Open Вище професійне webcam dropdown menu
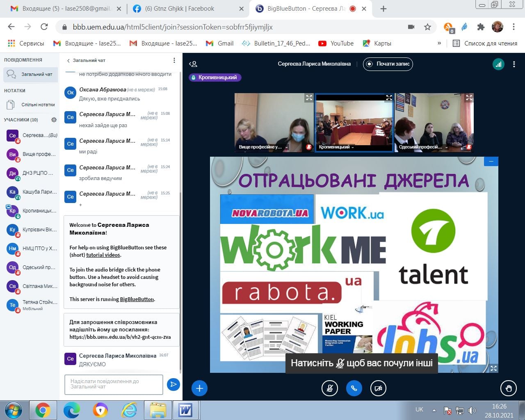This screenshot has width=525, height=420. click(x=263, y=147)
